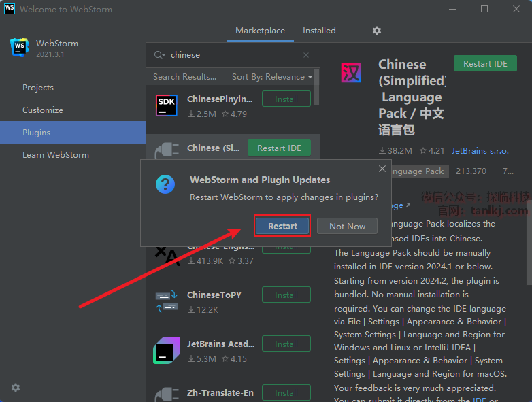Open Customize in the sidebar
The image size is (532, 402).
coord(43,110)
